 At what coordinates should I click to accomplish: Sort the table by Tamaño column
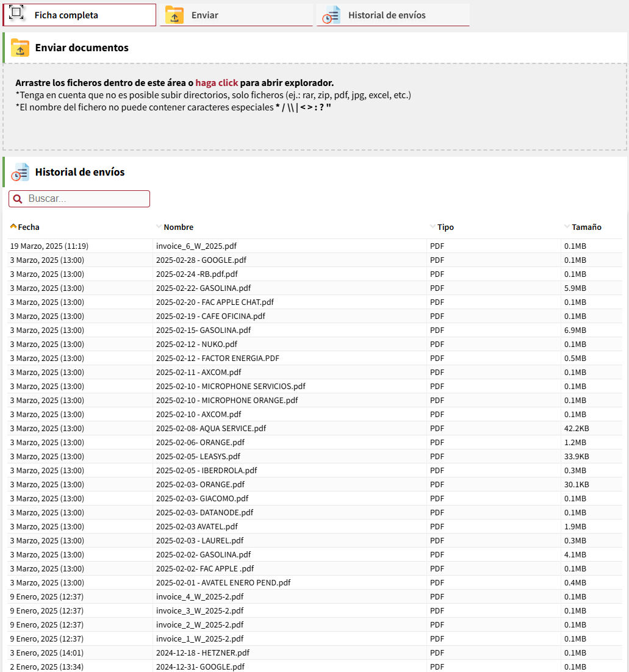[586, 227]
